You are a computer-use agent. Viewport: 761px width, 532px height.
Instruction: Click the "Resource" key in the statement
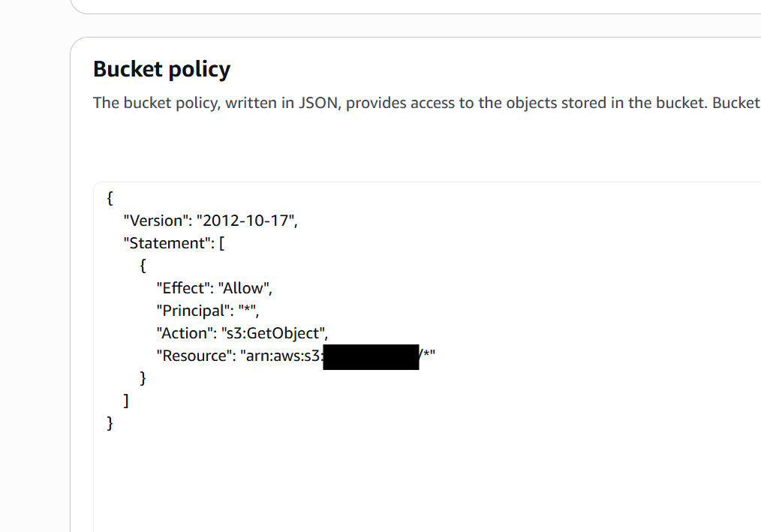[194, 356]
